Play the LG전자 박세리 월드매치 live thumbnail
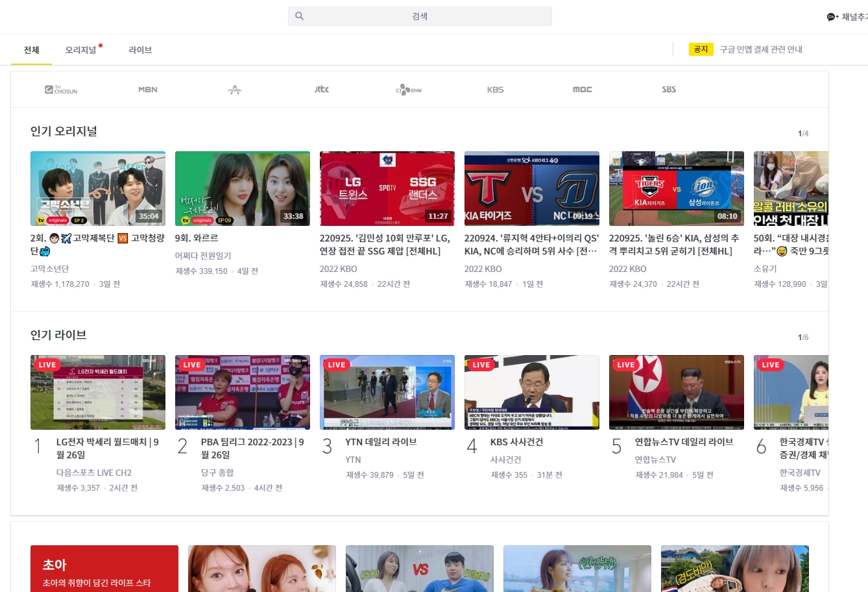Screen dimensions: 868x592 tap(98, 392)
